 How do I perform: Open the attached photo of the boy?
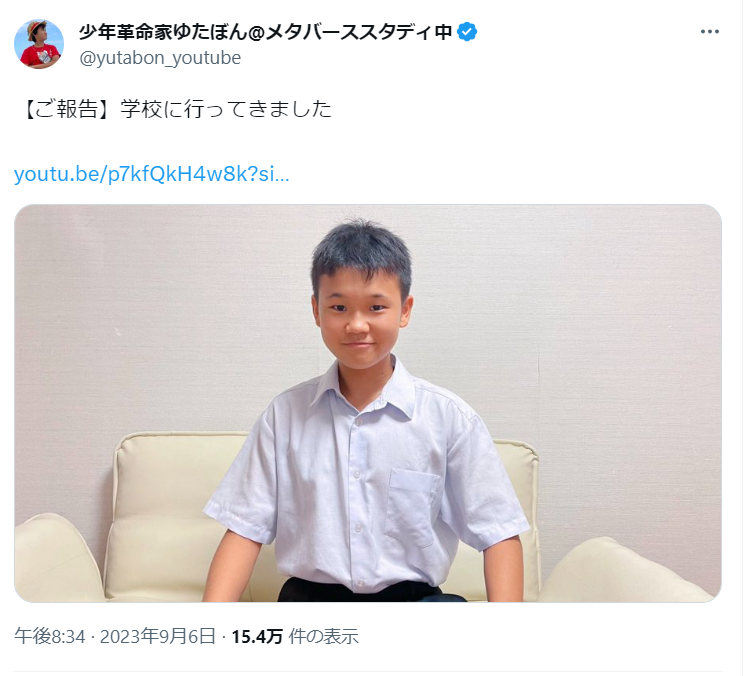click(370, 405)
